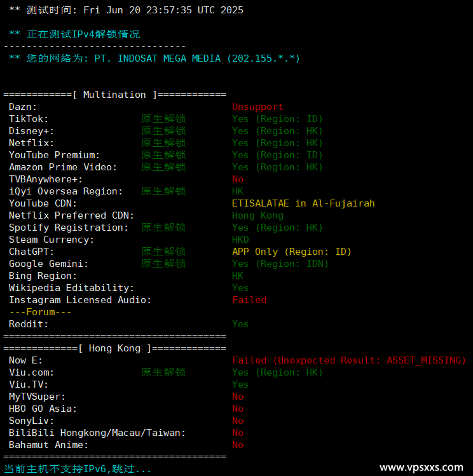Click the 'Amazon Prime Video:' label
Viewport: 473px width, 476px height.
(63, 167)
